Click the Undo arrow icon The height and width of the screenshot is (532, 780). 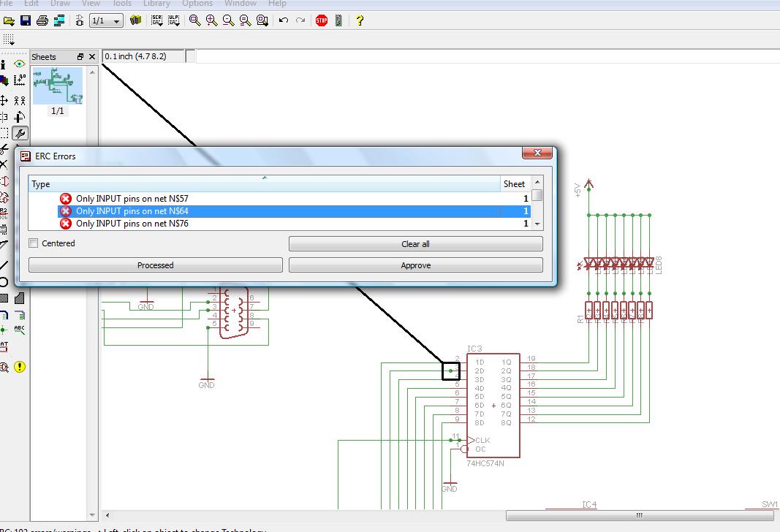[x=284, y=20]
